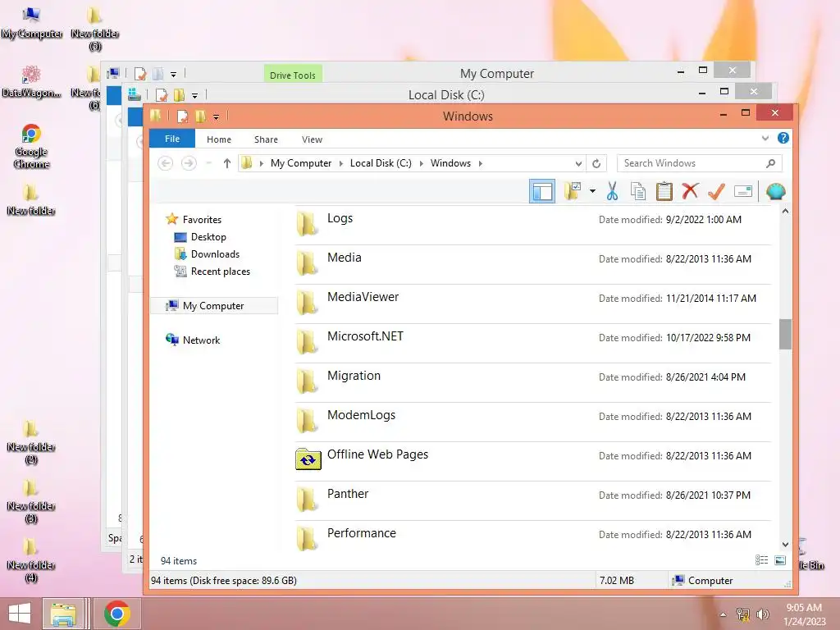Click the scroll up arrow of file list
840x630 pixels.
[x=785, y=211]
